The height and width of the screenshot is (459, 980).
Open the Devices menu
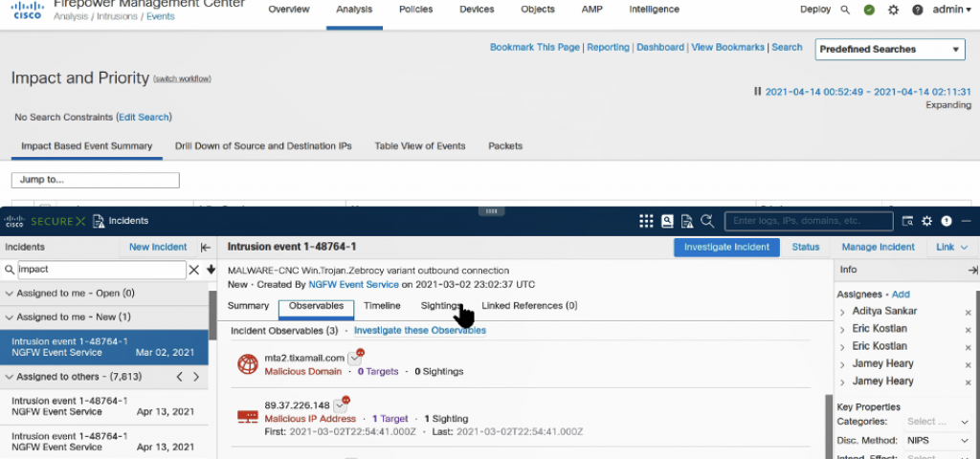click(x=477, y=10)
